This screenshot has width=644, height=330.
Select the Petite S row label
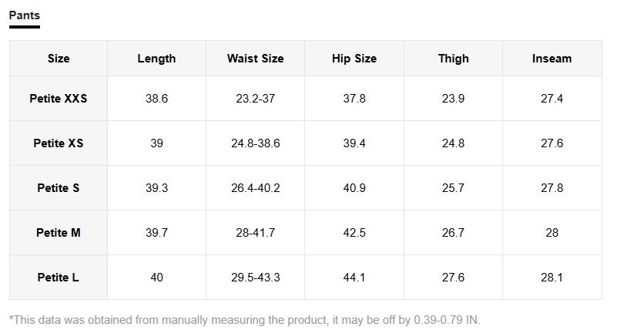pyautogui.click(x=59, y=188)
